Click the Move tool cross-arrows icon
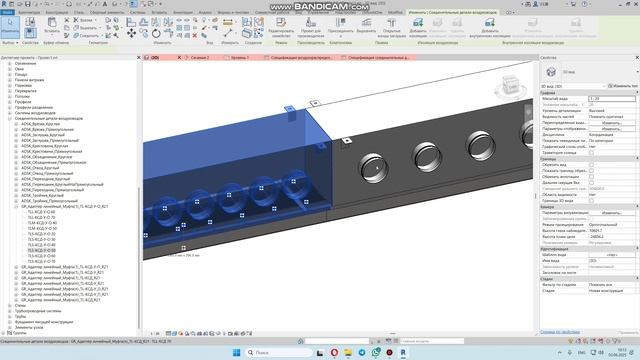The image size is (640, 360). point(131,33)
